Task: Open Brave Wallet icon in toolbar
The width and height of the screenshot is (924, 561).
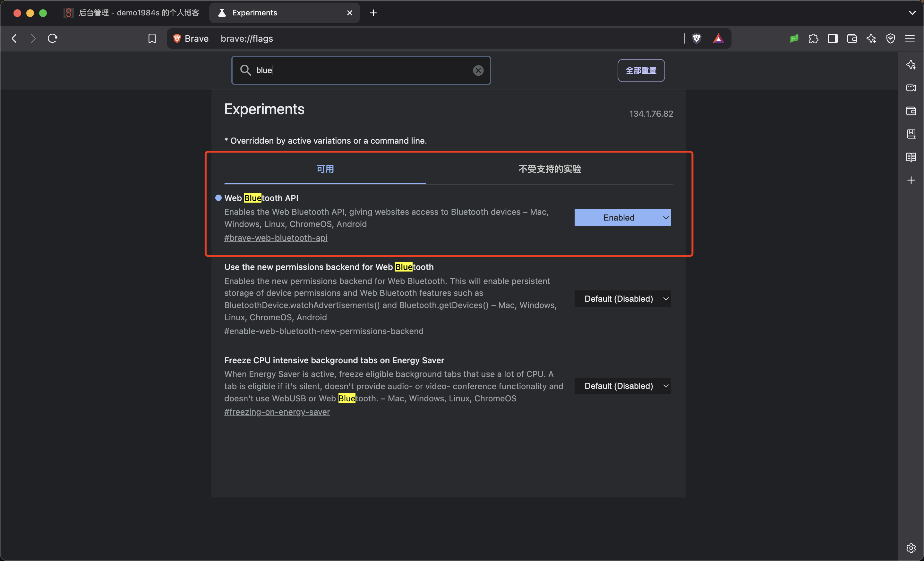Action: 851,38
